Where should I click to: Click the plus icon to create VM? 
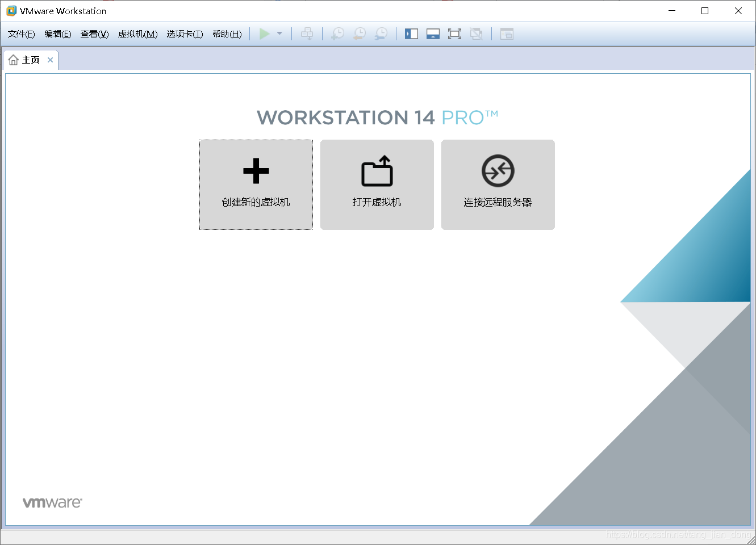point(256,171)
